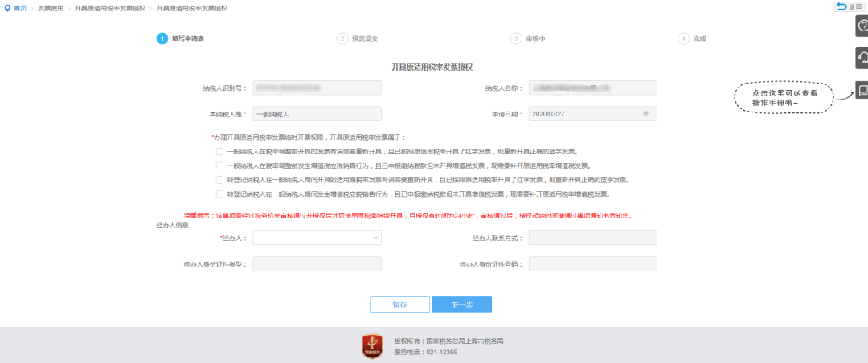Click the 版权所有：国家税务总局上海市税务局 footer text
868x363 pixels.
point(448,341)
